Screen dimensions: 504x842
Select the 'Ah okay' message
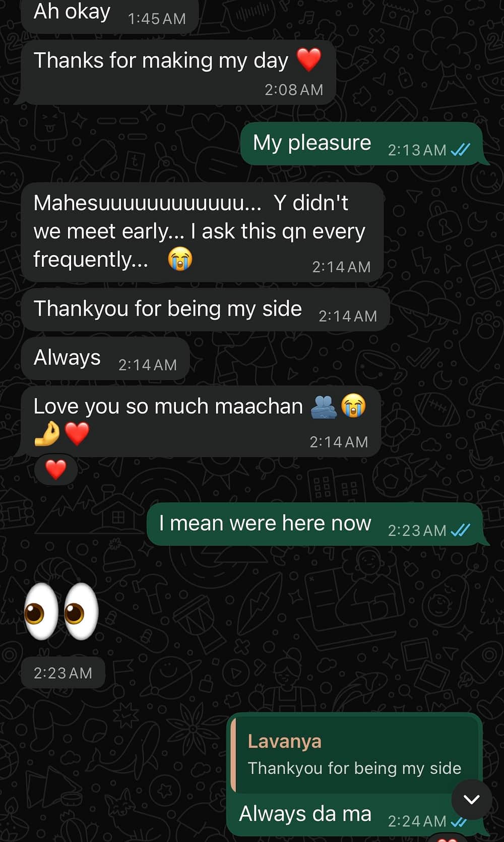[x=110, y=14]
